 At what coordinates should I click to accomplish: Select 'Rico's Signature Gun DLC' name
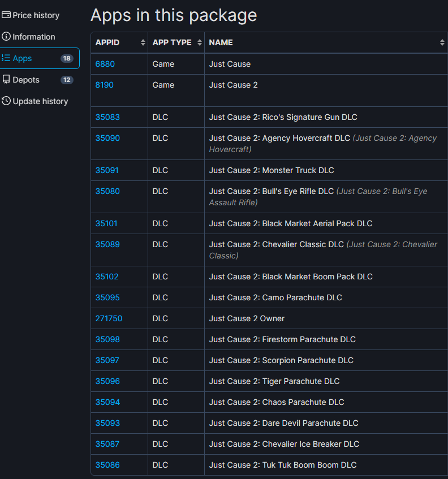[x=283, y=117]
